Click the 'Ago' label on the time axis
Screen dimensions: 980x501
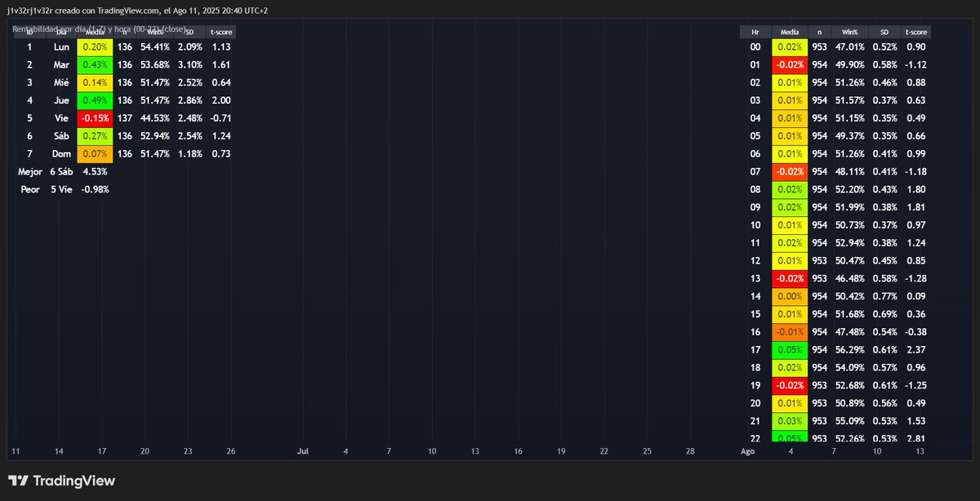(x=747, y=450)
